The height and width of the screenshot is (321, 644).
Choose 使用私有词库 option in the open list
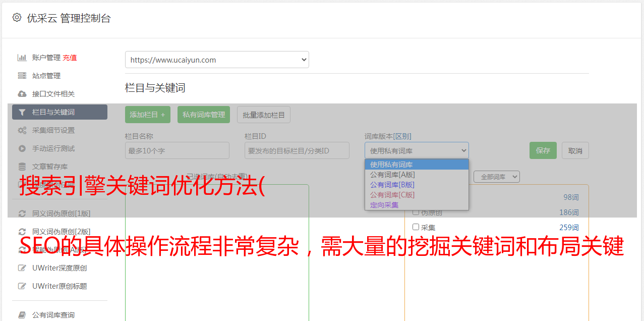(x=417, y=165)
